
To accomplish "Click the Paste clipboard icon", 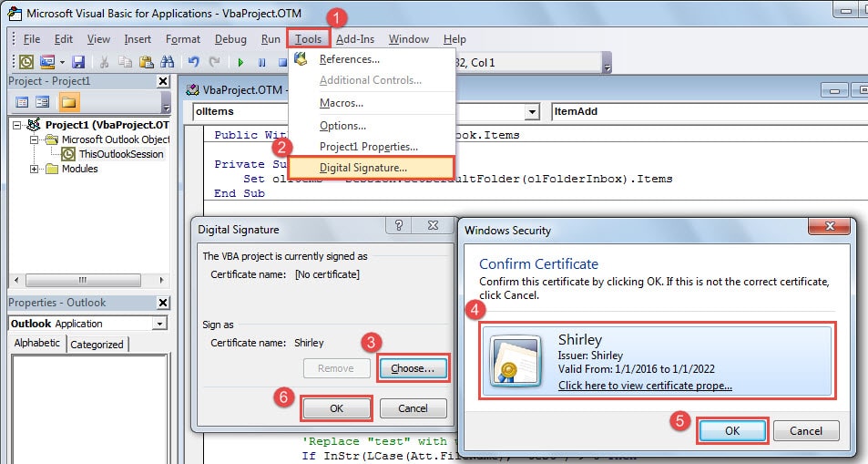I will (146, 62).
